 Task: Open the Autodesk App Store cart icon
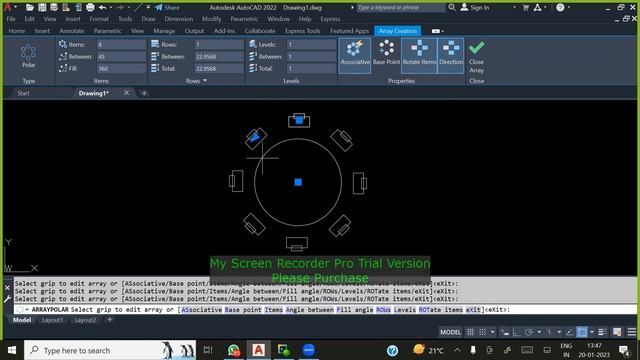pyautogui.click(x=526, y=7)
